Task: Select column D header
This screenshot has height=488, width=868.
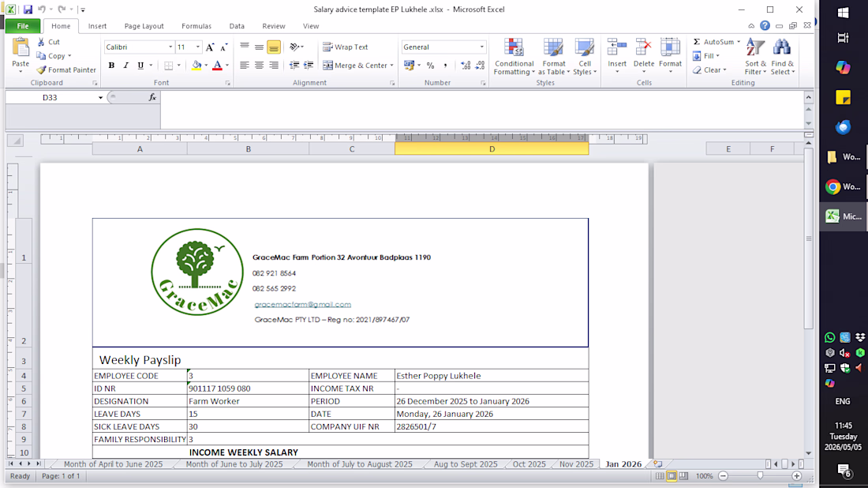Action: [x=492, y=149]
